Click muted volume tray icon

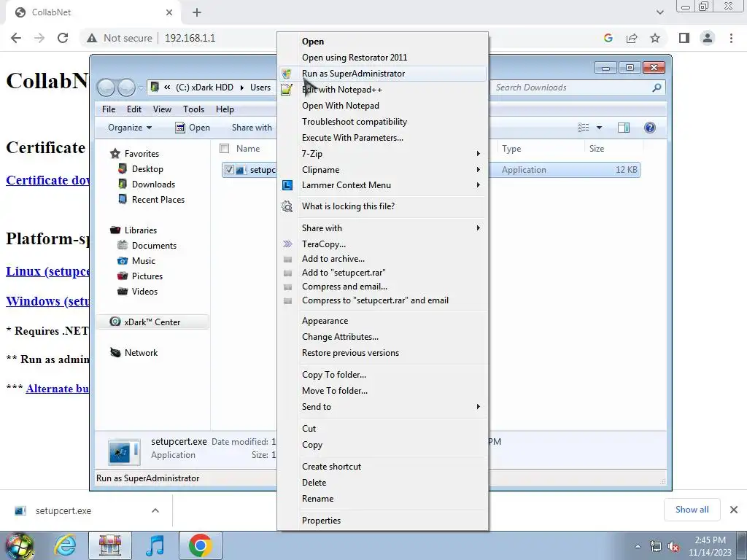673,547
